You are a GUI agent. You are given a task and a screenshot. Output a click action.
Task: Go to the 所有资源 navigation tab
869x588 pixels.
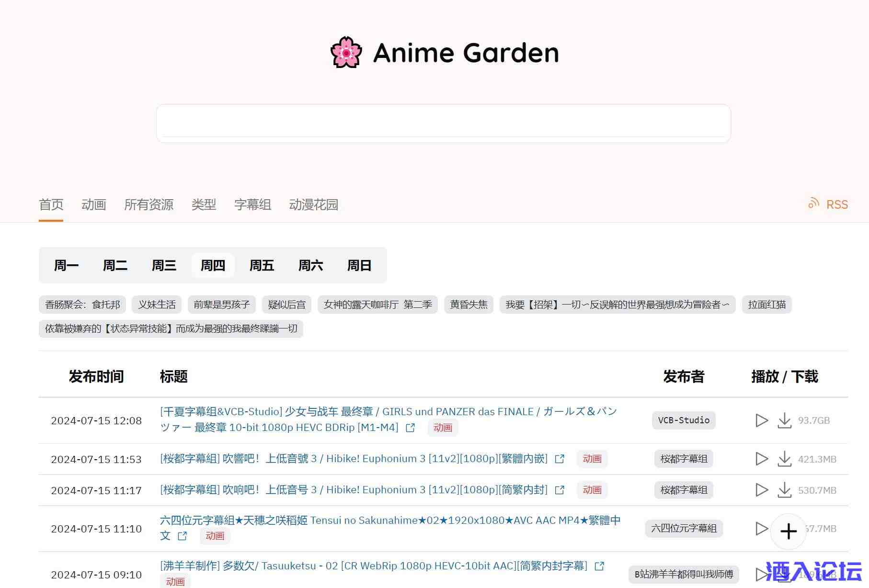[149, 204]
